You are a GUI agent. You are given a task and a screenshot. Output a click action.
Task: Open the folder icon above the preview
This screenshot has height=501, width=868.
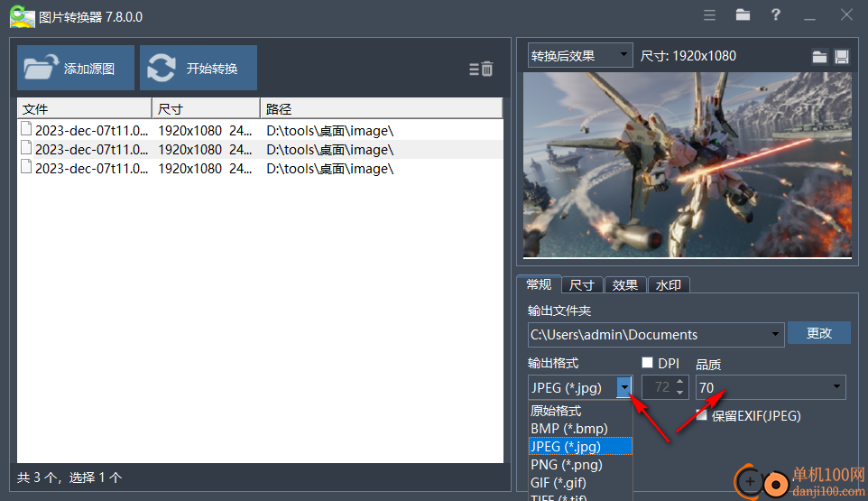[x=819, y=57]
